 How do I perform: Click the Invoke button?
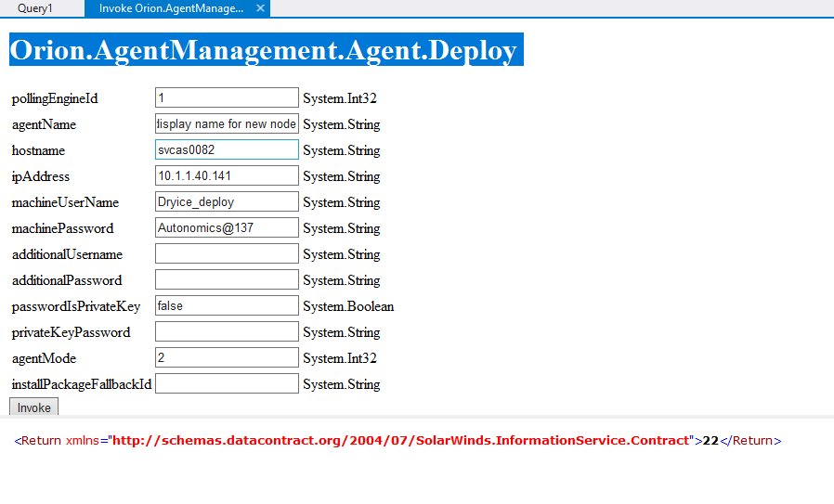click(34, 407)
